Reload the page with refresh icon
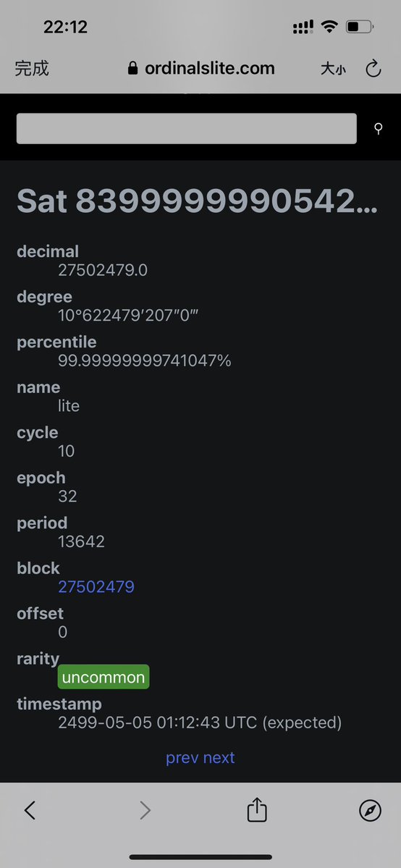401x868 pixels. [x=373, y=69]
